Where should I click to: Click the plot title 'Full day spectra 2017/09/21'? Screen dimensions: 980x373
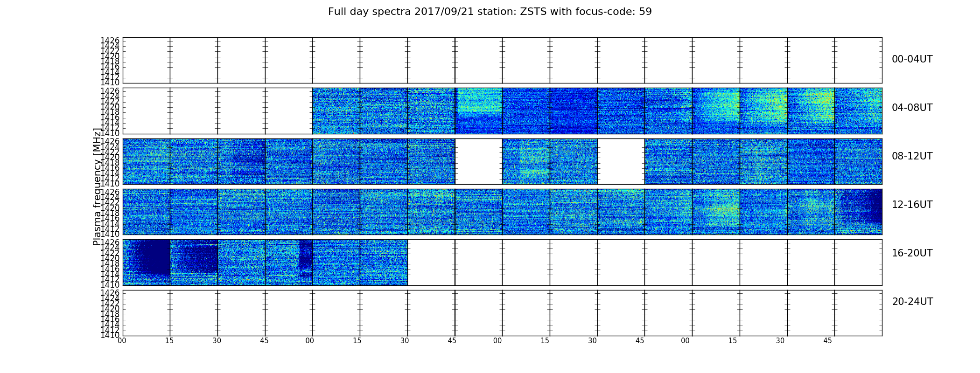point(490,12)
